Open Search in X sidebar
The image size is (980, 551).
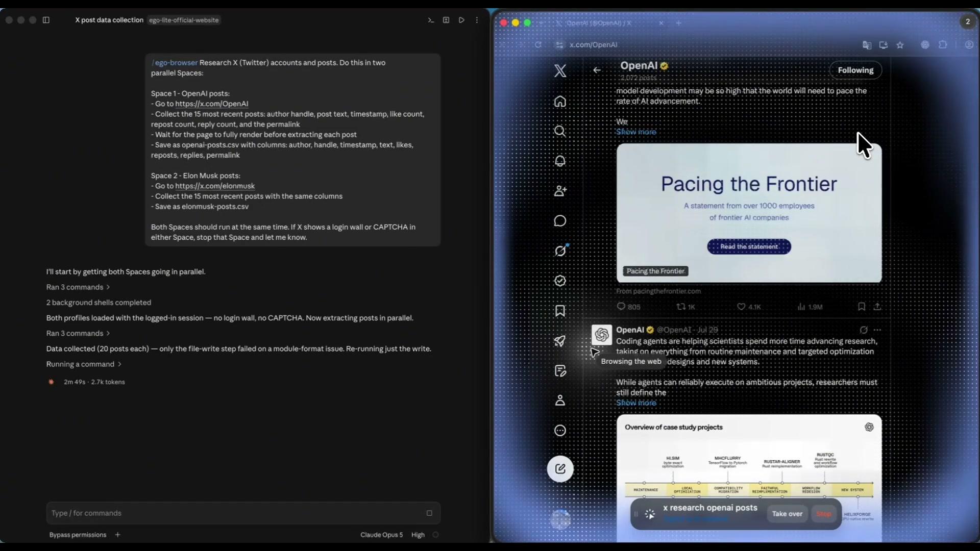560,131
